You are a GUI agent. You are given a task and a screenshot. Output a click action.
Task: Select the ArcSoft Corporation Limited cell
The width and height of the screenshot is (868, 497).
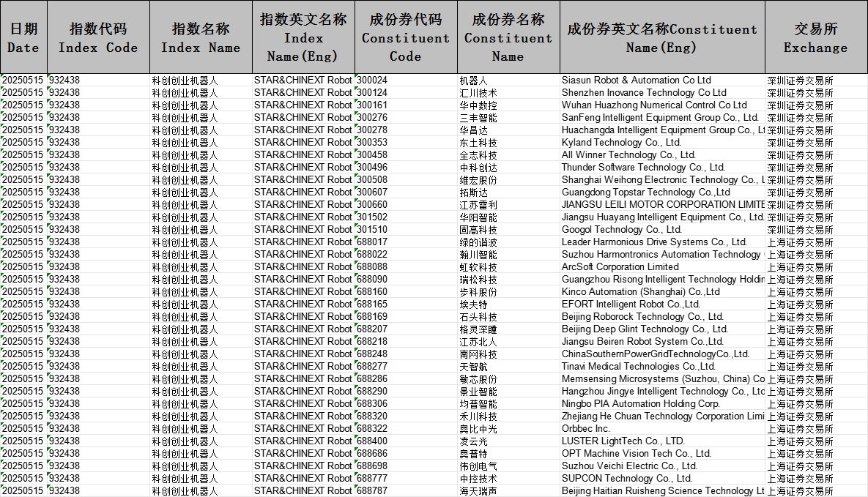tap(662, 266)
